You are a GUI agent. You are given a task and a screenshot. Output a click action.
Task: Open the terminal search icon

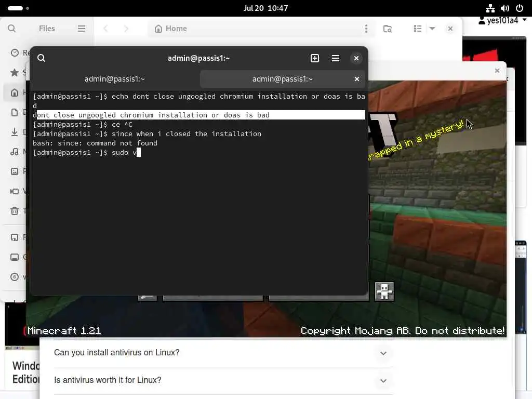[x=42, y=58]
